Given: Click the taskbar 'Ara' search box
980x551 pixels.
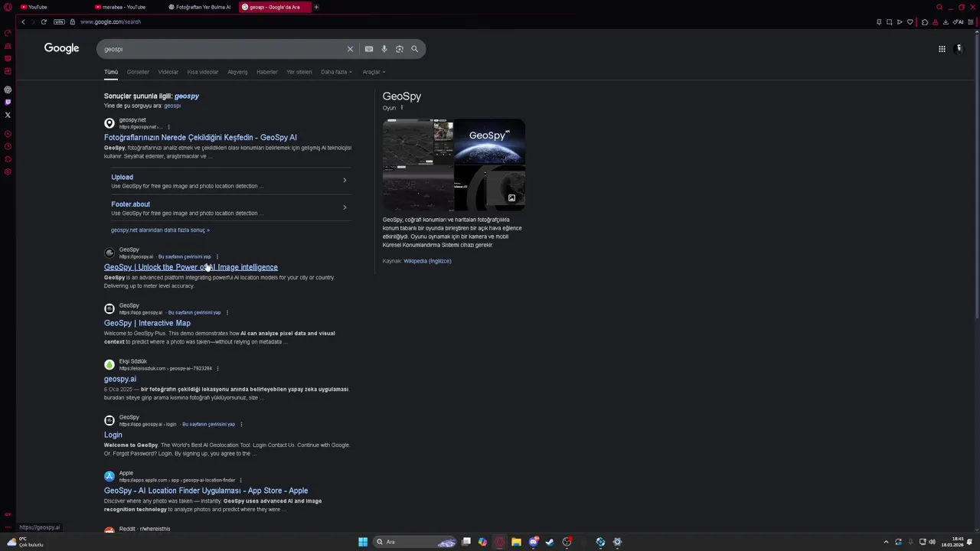Looking at the screenshot, I should (x=416, y=542).
